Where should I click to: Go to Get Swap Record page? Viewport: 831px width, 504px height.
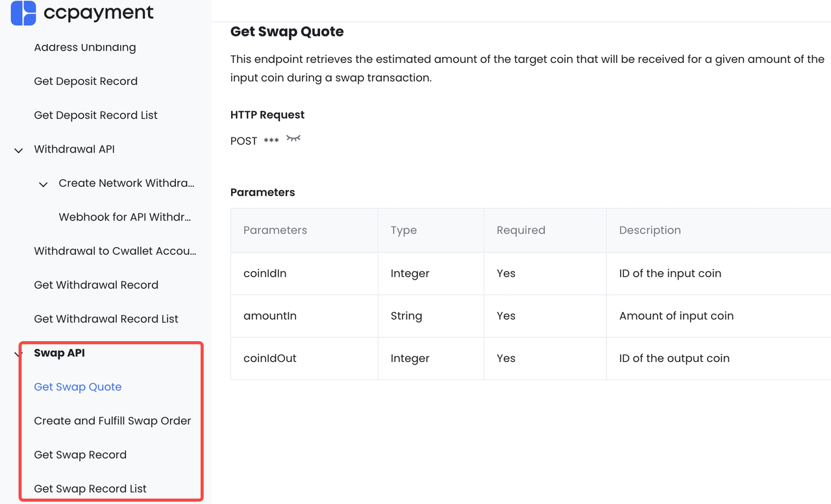81,455
